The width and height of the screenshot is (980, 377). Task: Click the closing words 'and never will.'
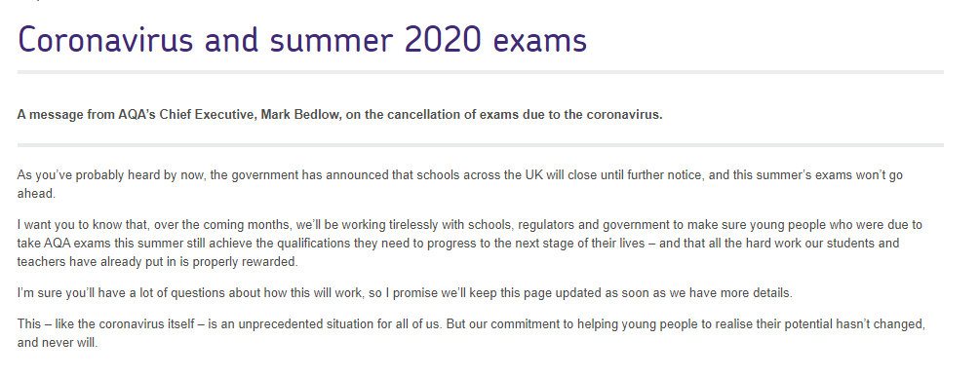coord(58,343)
